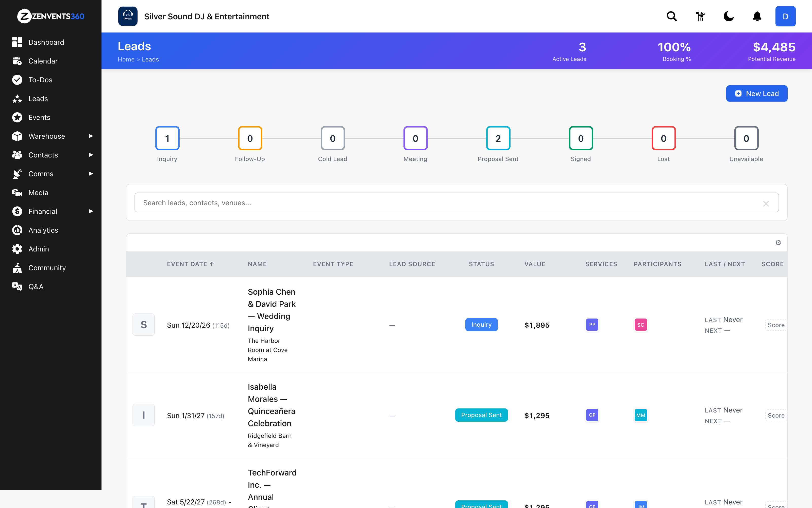Sort by the Value column header
Image resolution: width=812 pixels, height=508 pixels.
point(535,264)
